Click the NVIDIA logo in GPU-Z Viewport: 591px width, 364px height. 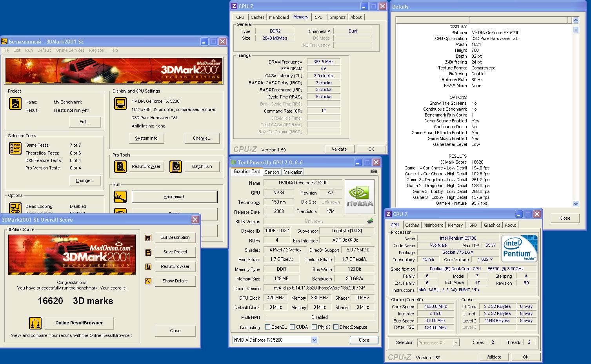[x=360, y=197]
